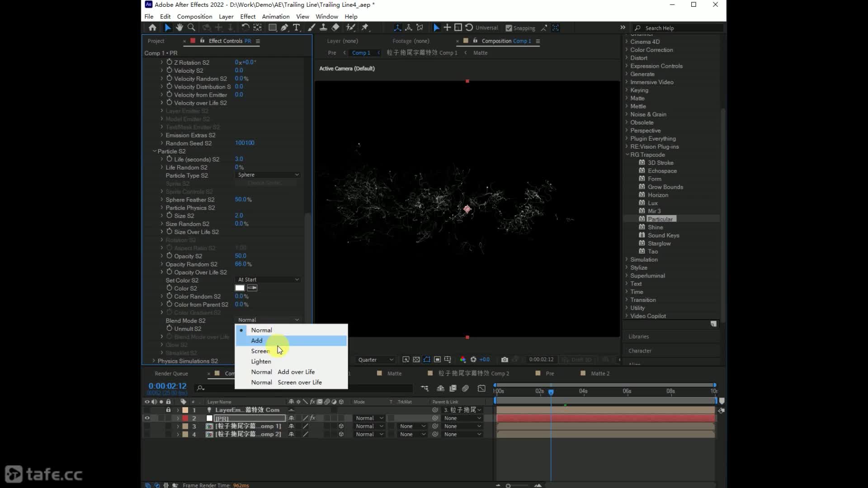Select the Pan Behind anchor point tool
Image resolution: width=868 pixels, height=488 pixels.
point(258,28)
